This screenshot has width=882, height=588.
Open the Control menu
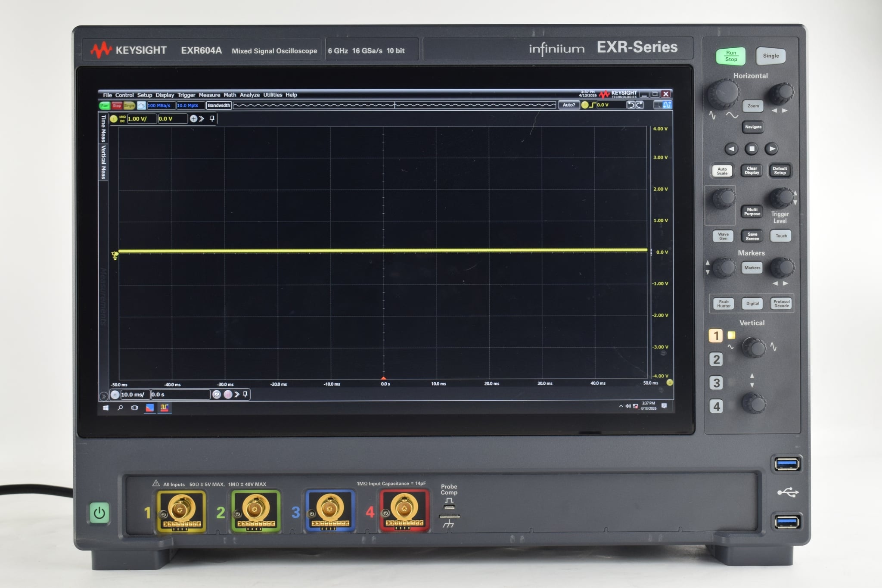tap(124, 95)
